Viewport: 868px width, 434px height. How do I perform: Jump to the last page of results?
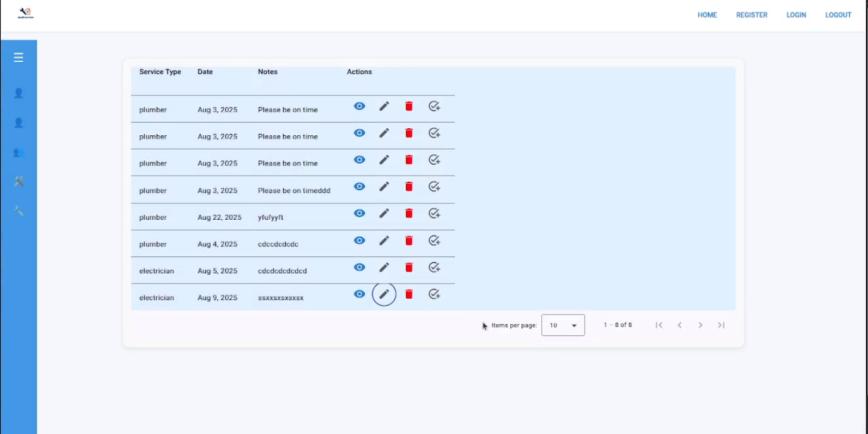[721, 325]
